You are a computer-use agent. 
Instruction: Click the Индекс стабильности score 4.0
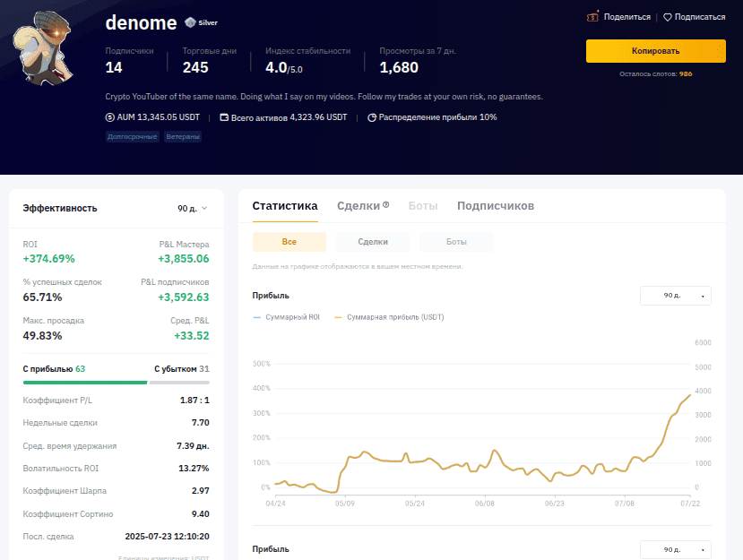pyautogui.click(x=276, y=67)
